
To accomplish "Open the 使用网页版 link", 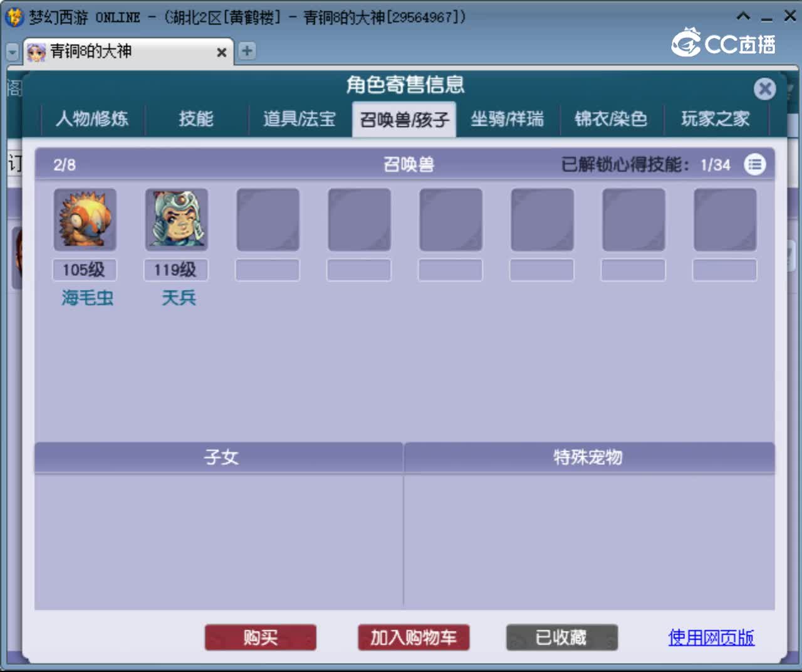I will point(711,638).
